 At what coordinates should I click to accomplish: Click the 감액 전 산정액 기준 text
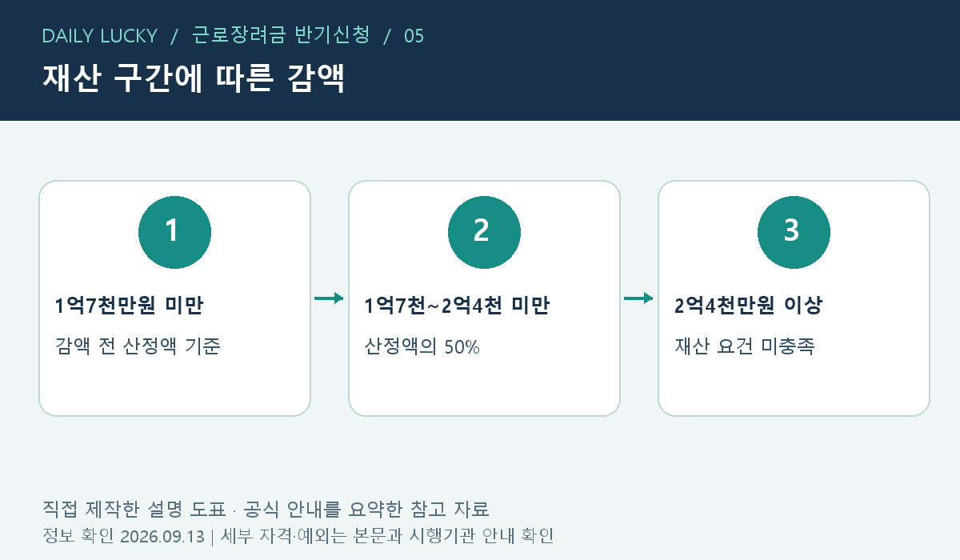tap(138, 346)
